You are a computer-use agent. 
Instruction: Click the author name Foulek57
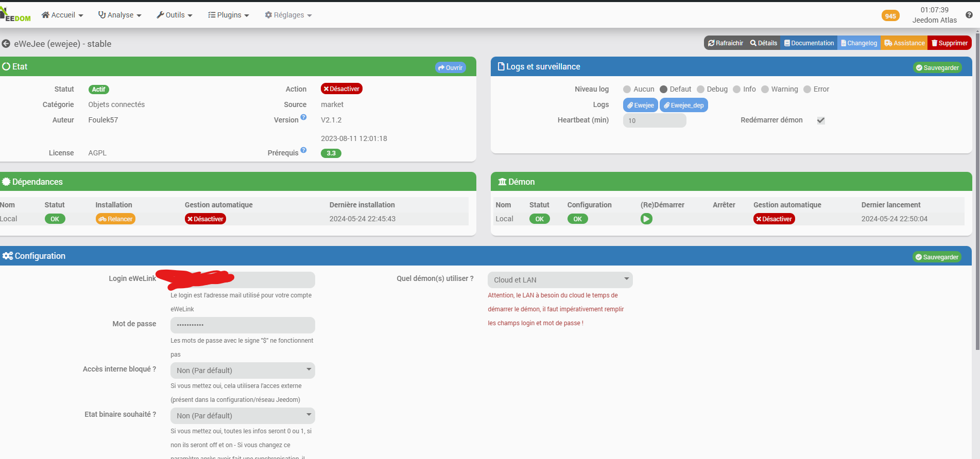[x=103, y=120]
